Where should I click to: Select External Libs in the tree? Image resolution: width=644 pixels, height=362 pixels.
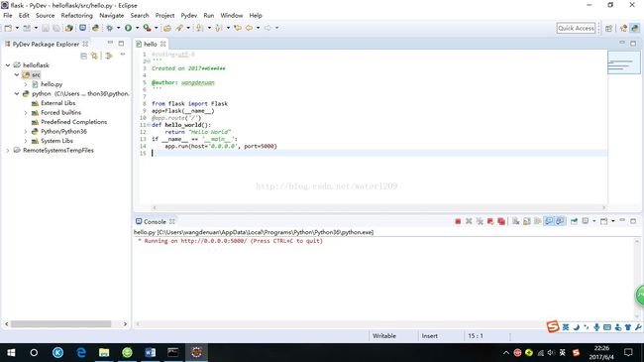(57, 103)
